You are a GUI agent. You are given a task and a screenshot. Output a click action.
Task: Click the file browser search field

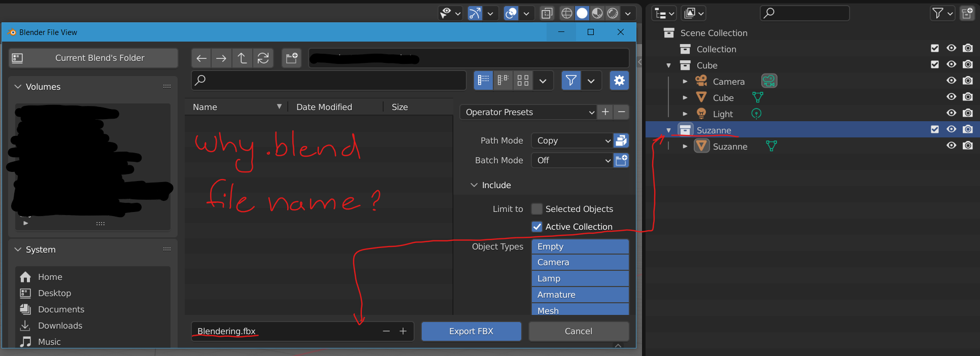point(328,80)
